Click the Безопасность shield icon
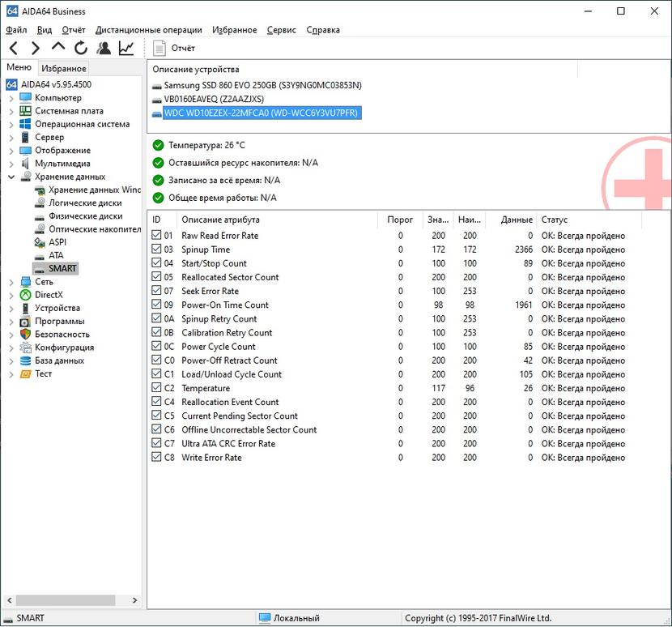The width and height of the screenshot is (672, 627). pyautogui.click(x=26, y=334)
